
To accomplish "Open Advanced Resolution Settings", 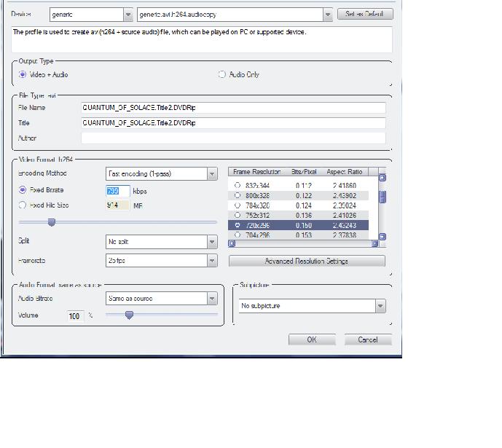I will point(306,261).
